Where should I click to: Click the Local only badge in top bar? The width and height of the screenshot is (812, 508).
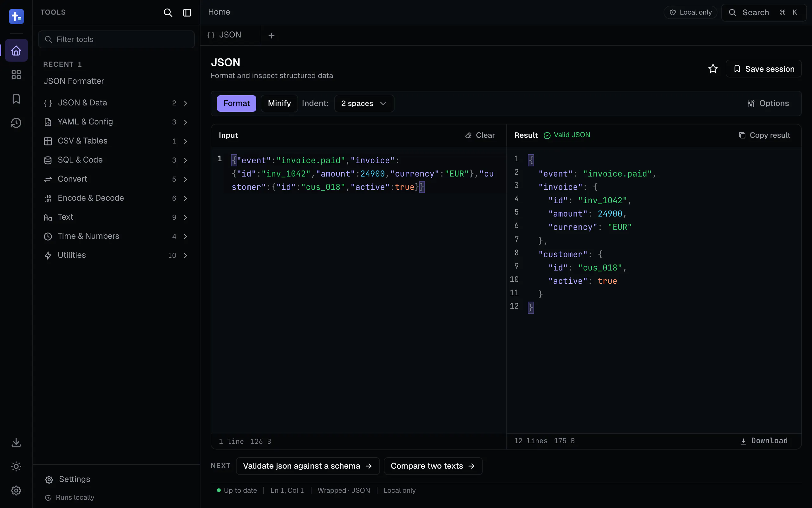tap(690, 12)
